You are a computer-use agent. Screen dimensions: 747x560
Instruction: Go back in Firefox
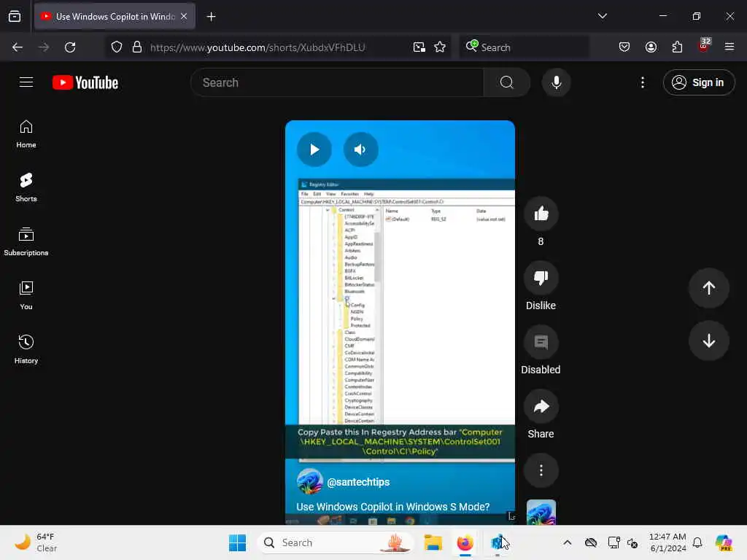pos(18,47)
